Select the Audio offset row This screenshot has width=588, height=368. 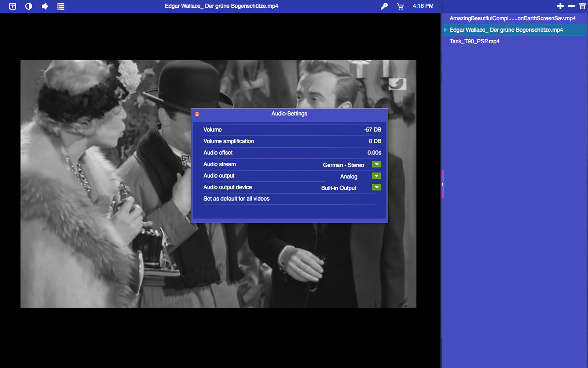(289, 153)
